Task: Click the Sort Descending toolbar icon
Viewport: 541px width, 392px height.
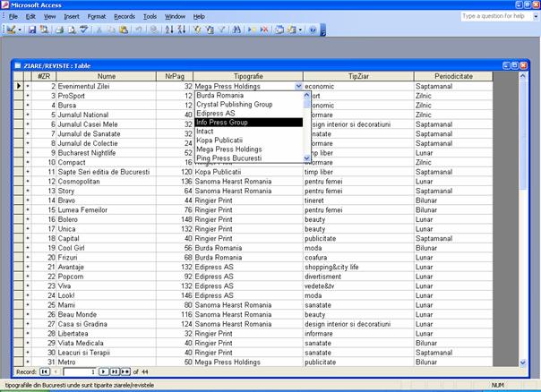Action: (x=180, y=30)
